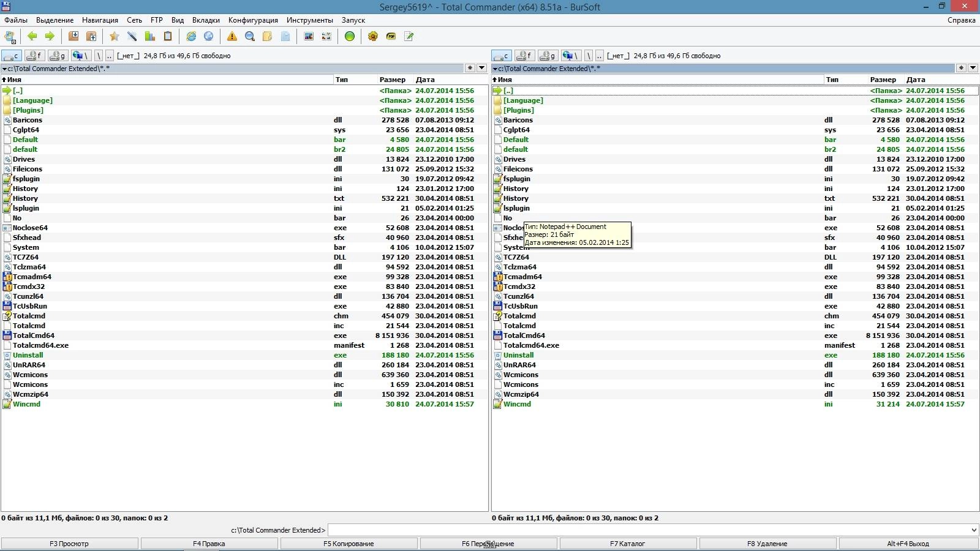Screen dimensions: 980x551
Task: Sort left panel by Размер column
Action: click(x=393, y=80)
